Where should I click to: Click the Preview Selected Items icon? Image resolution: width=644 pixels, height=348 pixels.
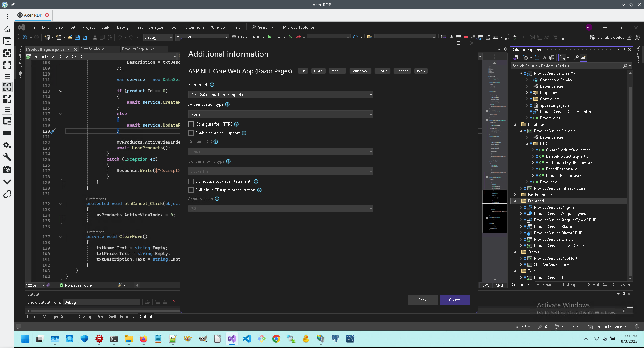584,58
